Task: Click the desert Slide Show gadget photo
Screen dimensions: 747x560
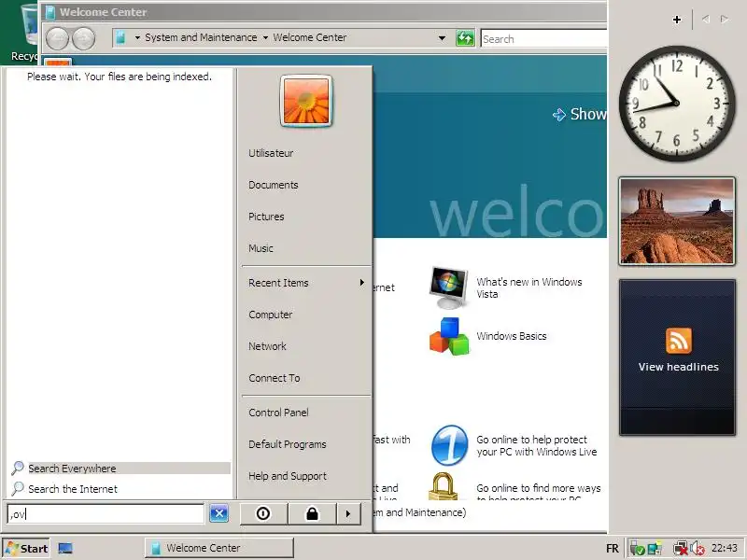Action: point(677,221)
